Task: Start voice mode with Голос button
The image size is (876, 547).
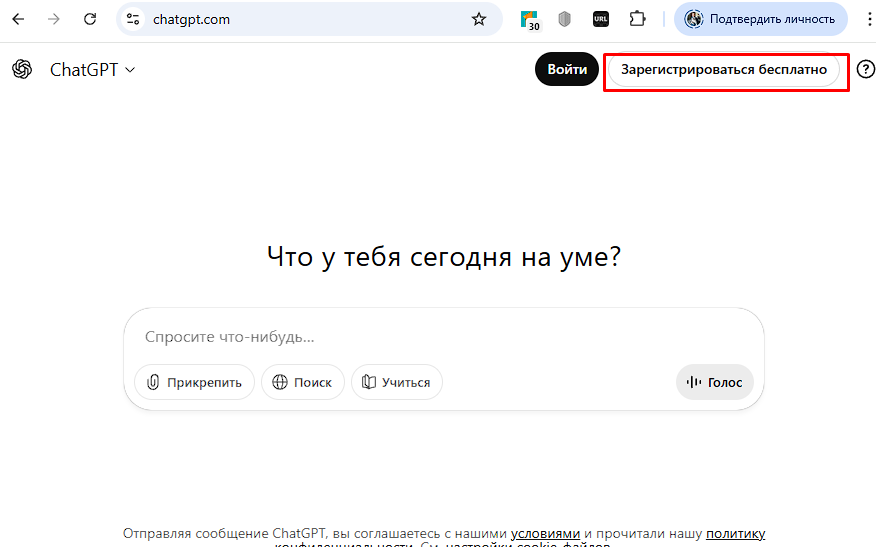Action: (x=715, y=382)
